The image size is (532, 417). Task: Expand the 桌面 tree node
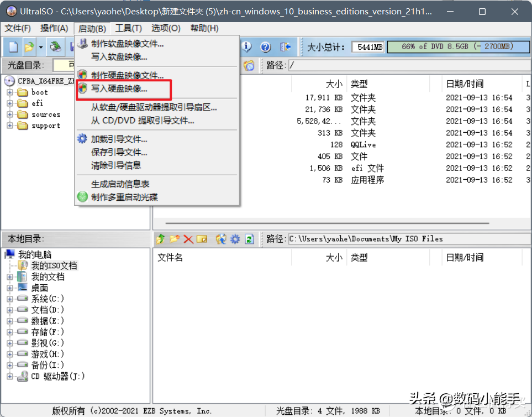pyautogui.click(x=10, y=288)
